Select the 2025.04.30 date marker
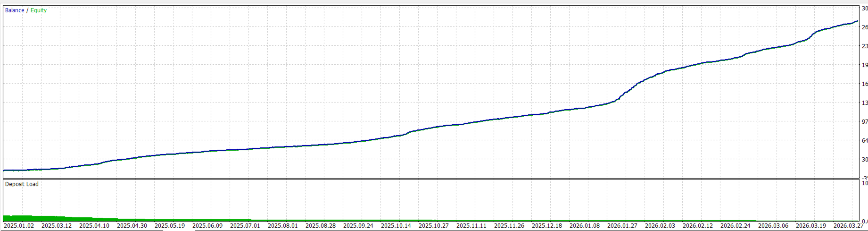Viewport: 868px width, 231px height. [132, 226]
